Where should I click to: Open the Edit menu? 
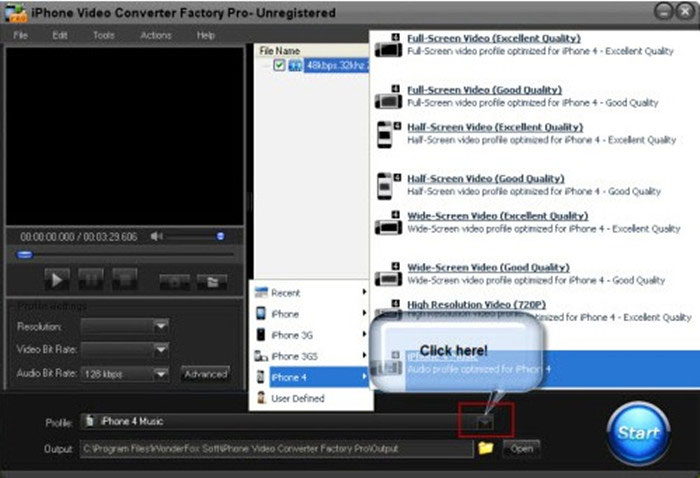[60, 35]
